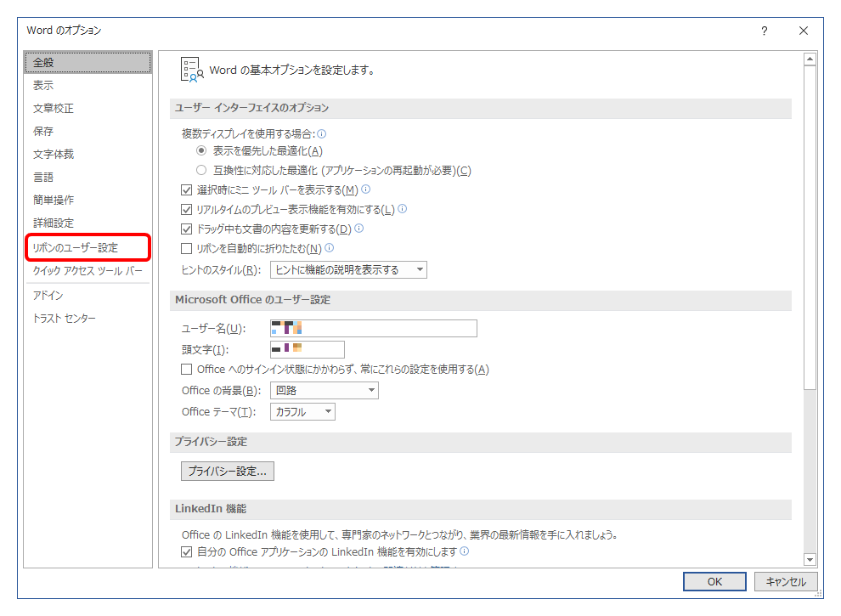Click the dialog help question mark icon

pyautogui.click(x=764, y=30)
